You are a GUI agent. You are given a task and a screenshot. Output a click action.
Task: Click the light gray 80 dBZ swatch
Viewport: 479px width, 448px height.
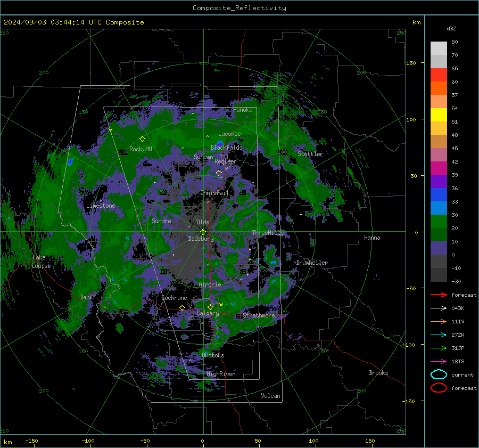pyautogui.click(x=439, y=48)
